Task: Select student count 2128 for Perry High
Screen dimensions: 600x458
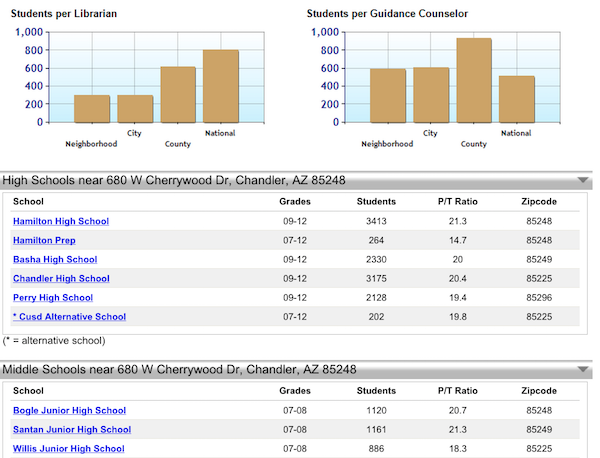Action: [x=376, y=298]
